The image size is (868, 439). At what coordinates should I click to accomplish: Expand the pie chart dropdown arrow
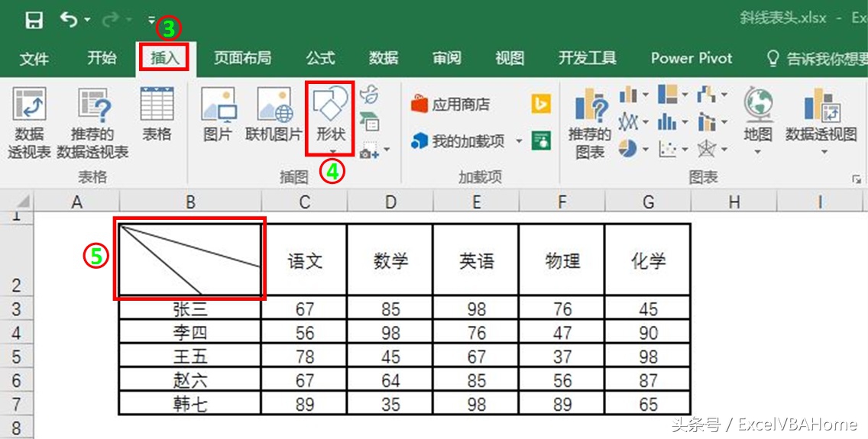(x=645, y=150)
